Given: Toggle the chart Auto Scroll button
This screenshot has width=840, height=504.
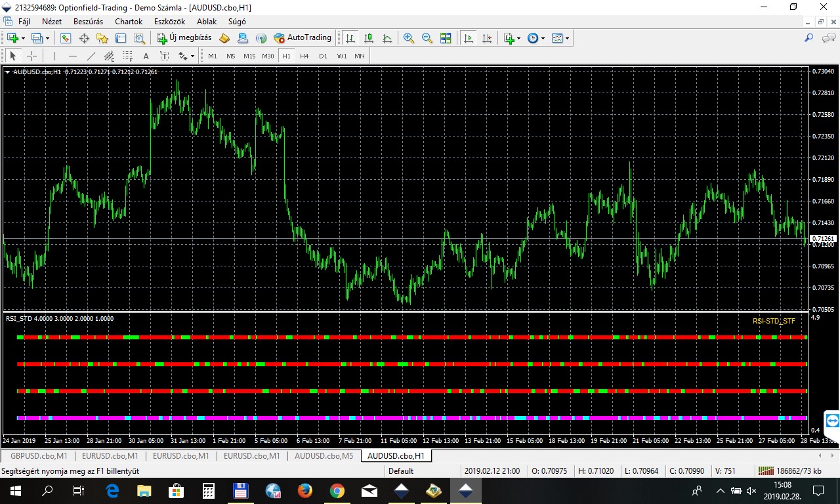Looking at the screenshot, I should (x=468, y=38).
